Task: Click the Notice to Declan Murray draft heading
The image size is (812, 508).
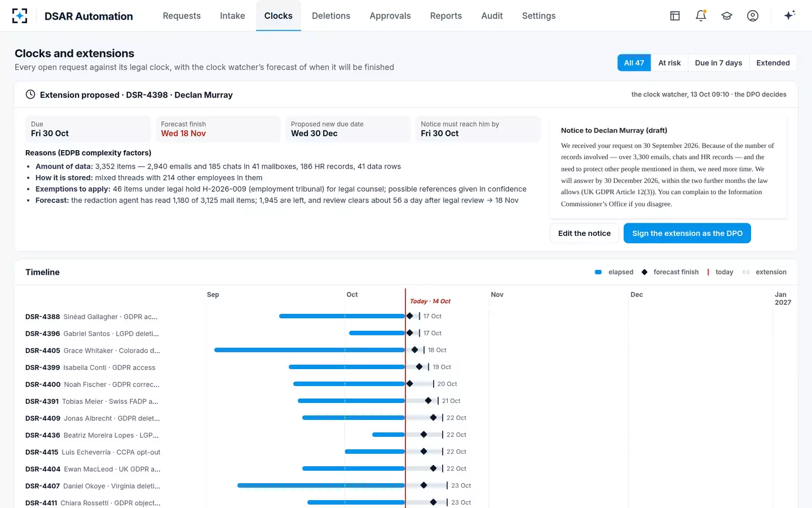Action: tap(614, 130)
